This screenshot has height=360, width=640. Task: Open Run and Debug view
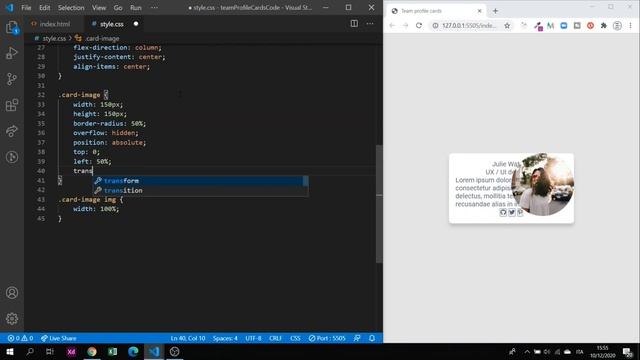point(12,53)
